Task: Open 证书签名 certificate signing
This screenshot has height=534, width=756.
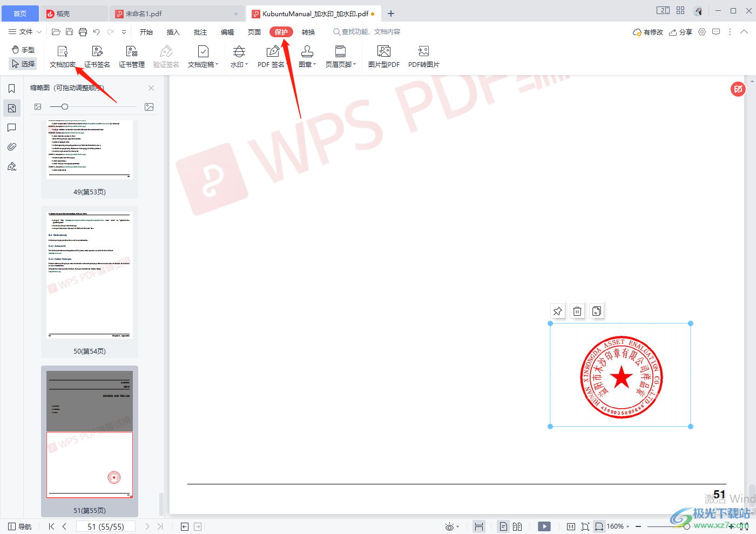Action: click(97, 57)
